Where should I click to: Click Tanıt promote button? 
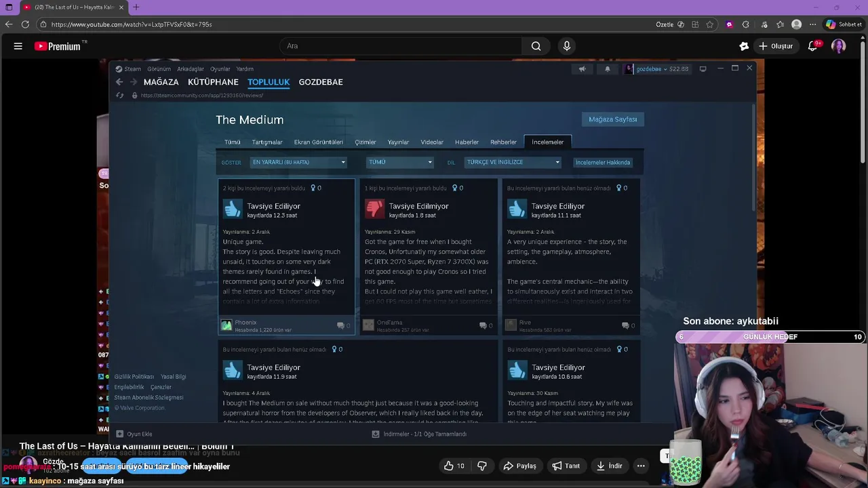click(566, 466)
